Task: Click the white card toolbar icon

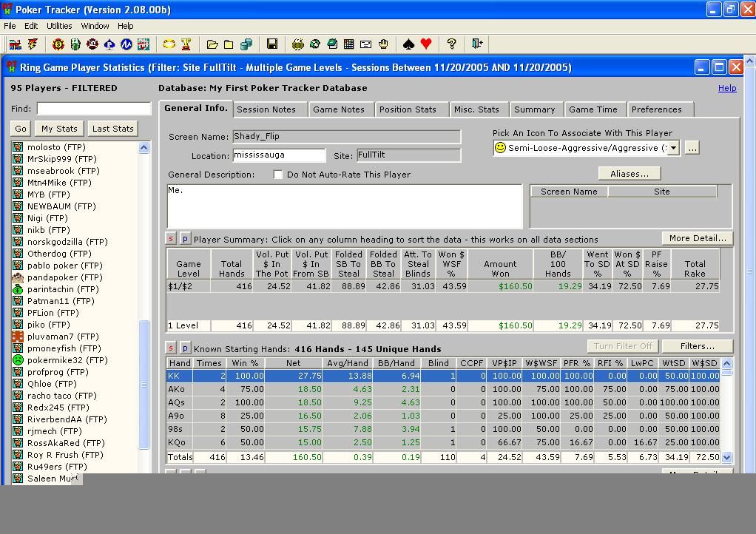Action: click(x=366, y=44)
